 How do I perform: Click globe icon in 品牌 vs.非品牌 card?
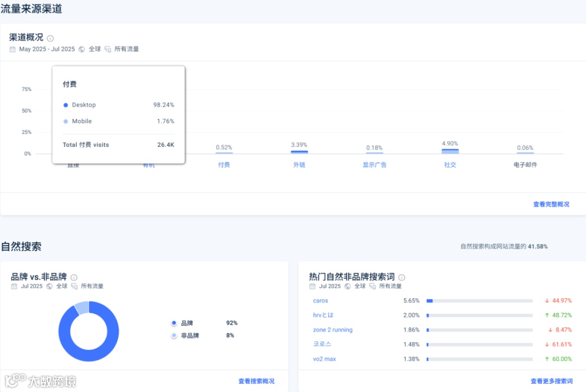pyautogui.click(x=49, y=286)
